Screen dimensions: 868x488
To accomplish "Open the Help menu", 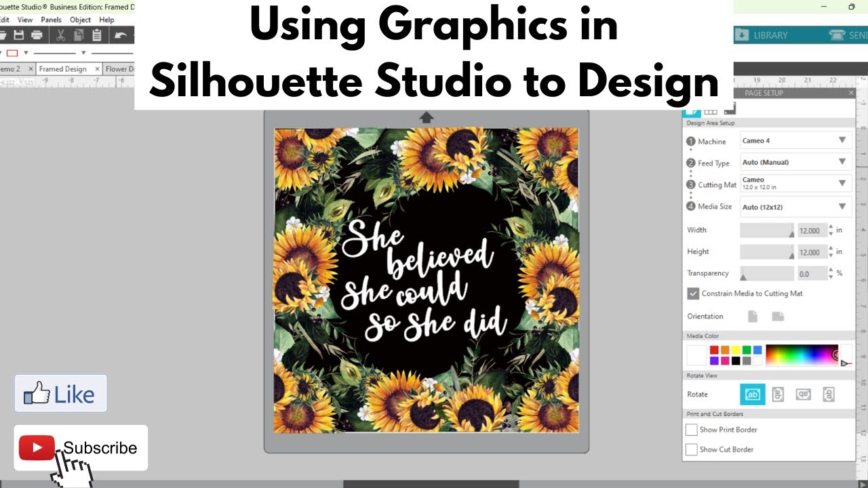I will [x=106, y=20].
